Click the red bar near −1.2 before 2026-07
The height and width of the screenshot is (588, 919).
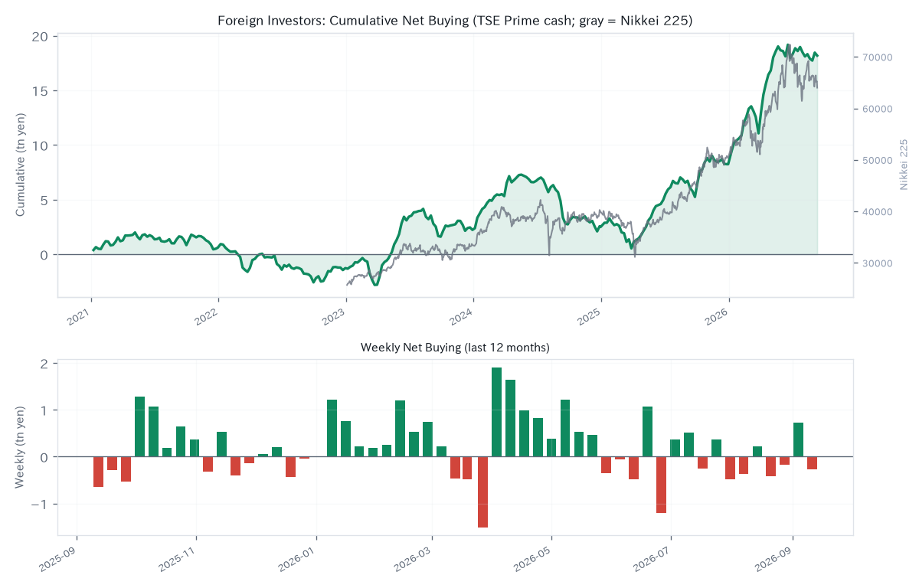point(661,485)
